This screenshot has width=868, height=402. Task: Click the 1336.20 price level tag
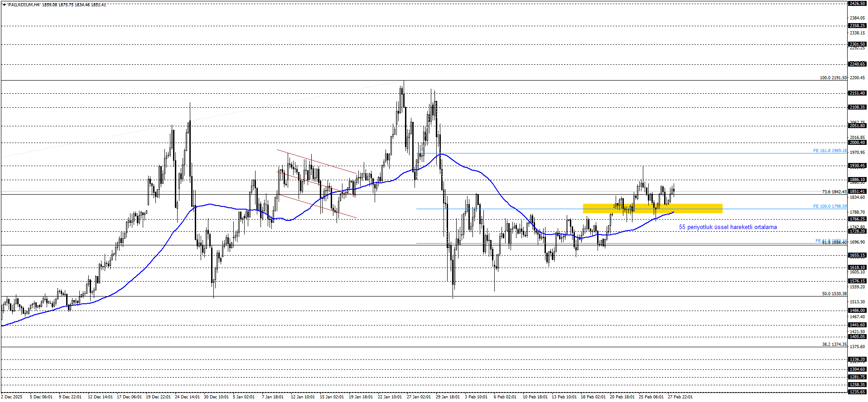click(x=857, y=359)
